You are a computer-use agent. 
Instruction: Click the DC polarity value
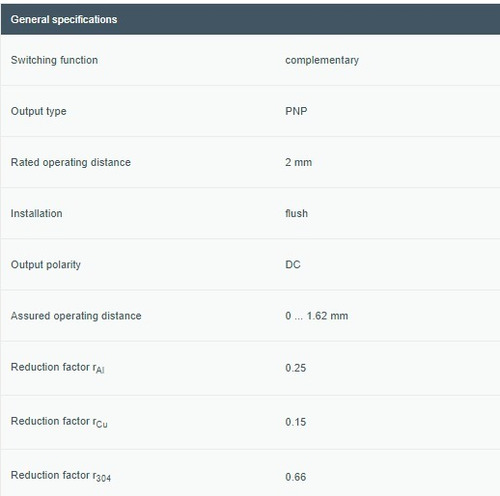[293, 265]
